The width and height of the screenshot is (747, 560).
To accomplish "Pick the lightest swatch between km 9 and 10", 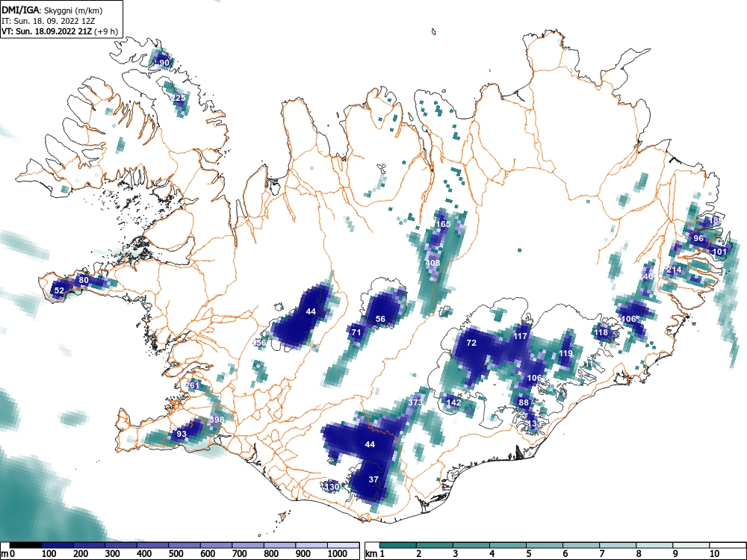I will pyautogui.click(x=691, y=545).
